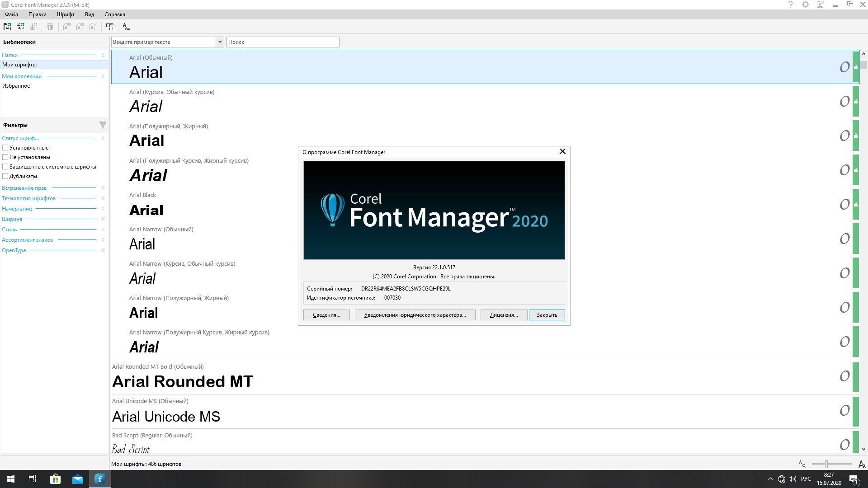This screenshot has height=488, width=868.
Task: Click the filter funnel icon in Фильтры header
Action: click(x=103, y=125)
